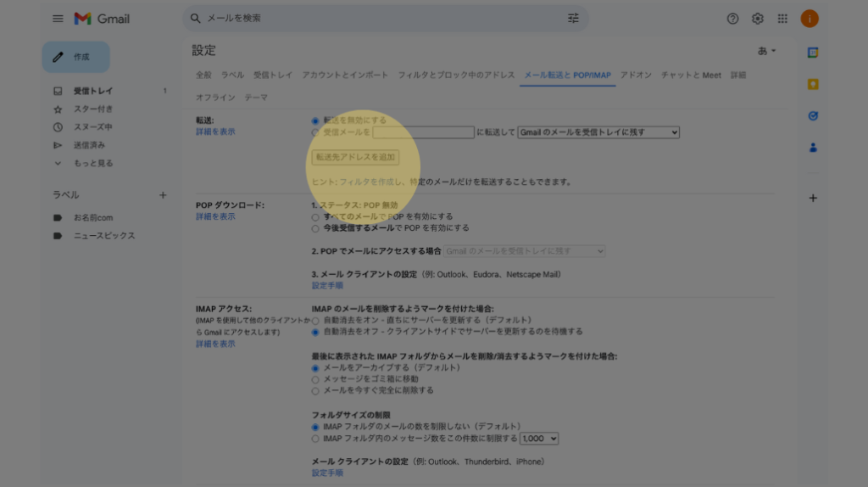Open the Google apps grid icon
The width and height of the screenshot is (868, 487).
pos(782,19)
